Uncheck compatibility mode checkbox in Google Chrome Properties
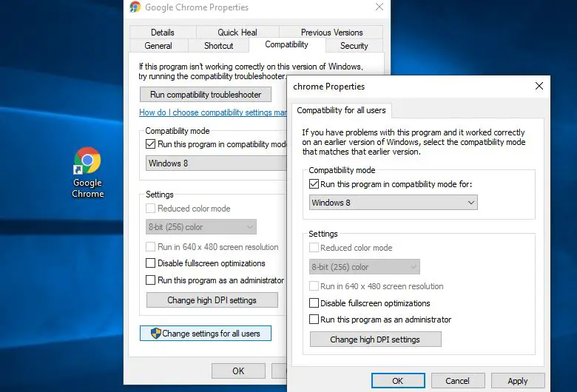Image resolution: width=577 pixels, height=392 pixels. (x=150, y=144)
